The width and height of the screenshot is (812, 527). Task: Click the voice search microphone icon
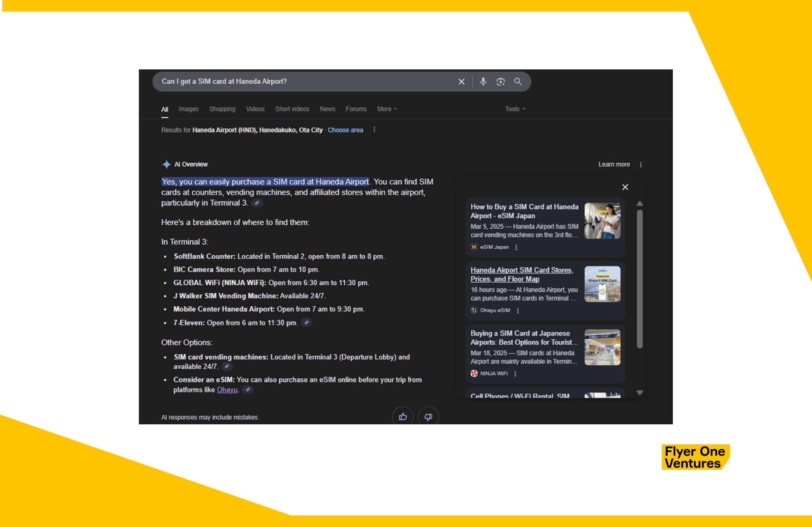pos(483,82)
